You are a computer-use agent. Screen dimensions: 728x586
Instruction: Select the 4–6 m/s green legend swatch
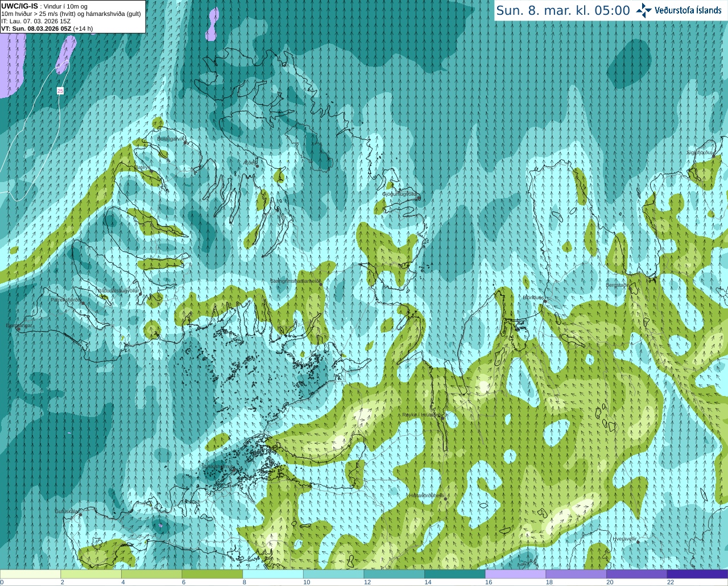[151, 574]
